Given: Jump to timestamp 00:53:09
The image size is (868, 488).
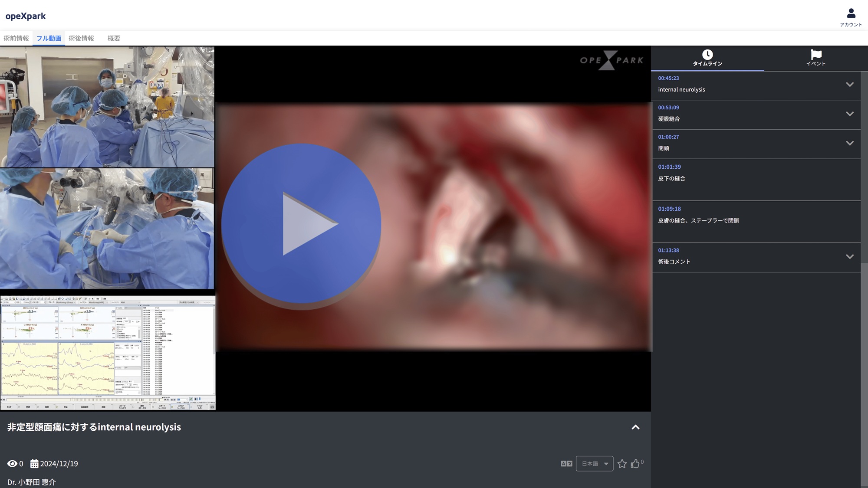Looking at the screenshot, I should pyautogui.click(x=668, y=108).
